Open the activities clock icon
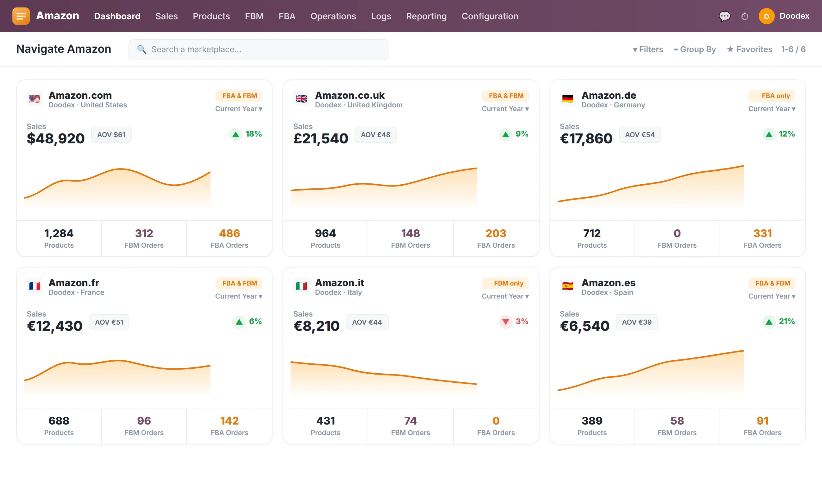 pyautogui.click(x=745, y=16)
